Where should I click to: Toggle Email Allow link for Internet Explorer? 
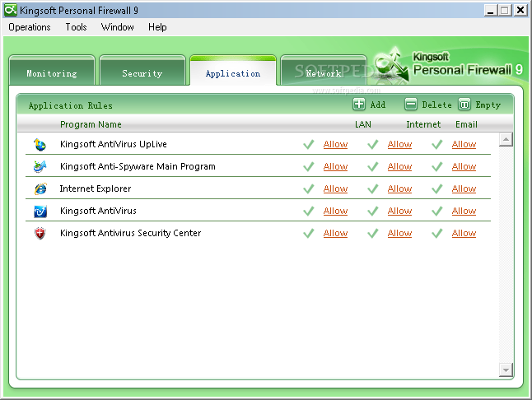464,188
